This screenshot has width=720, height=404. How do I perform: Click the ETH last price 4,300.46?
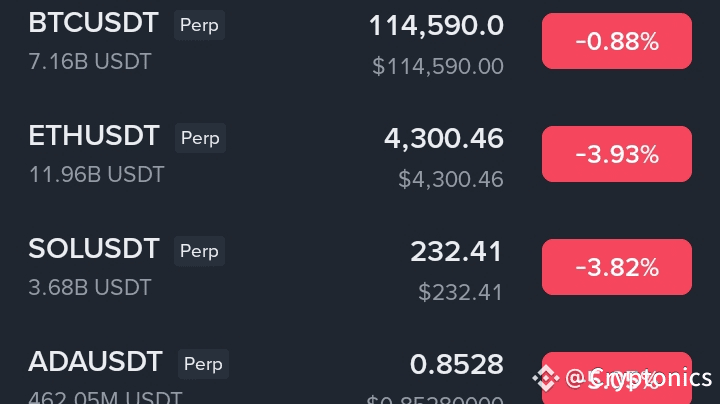click(443, 139)
